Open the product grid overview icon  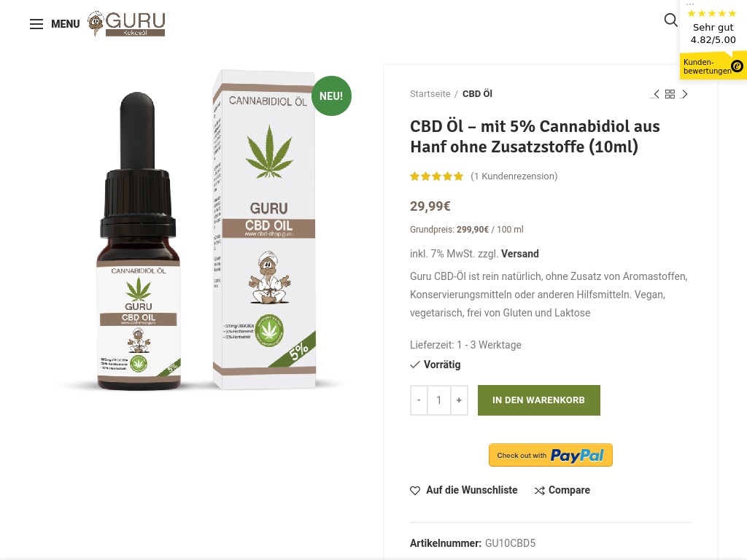click(670, 94)
